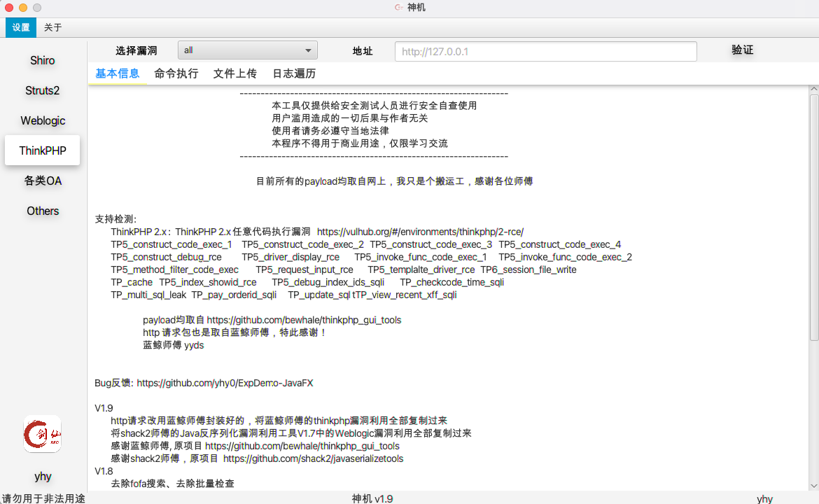Click 请勿用于非法用途 in status bar
Image resolution: width=819 pixels, height=504 pixels.
click(x=43, y=499)
